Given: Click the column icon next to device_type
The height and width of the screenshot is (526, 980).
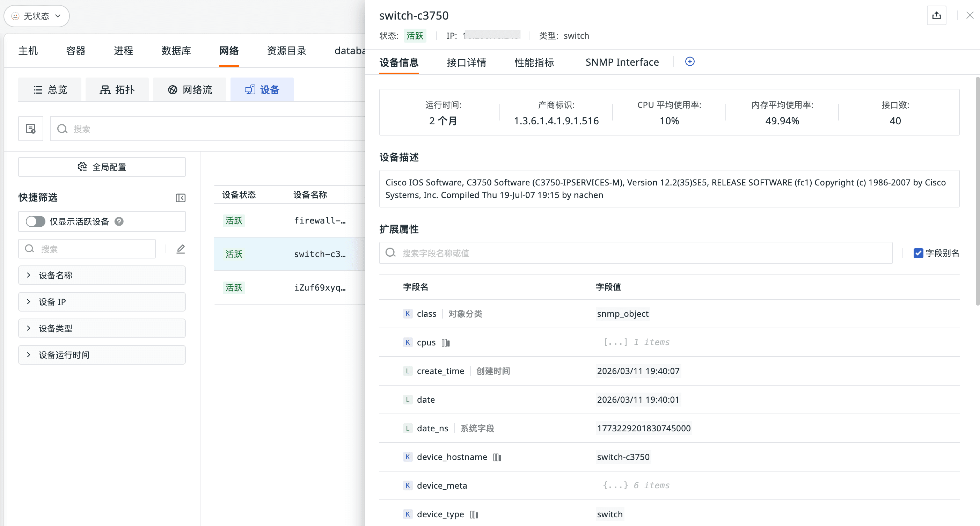Looking at the screenshot, I should coord(474,514).
